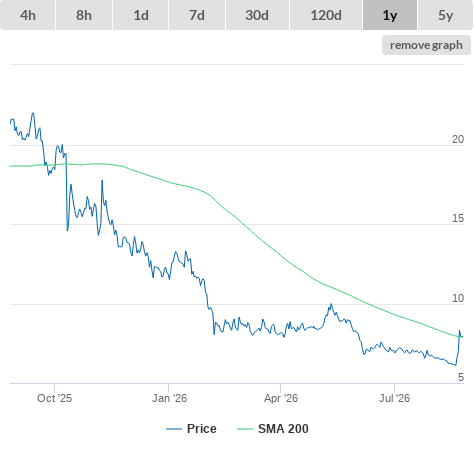Click the green SMA 200 legend marker
474x455 pixels.
pos(245,429)
